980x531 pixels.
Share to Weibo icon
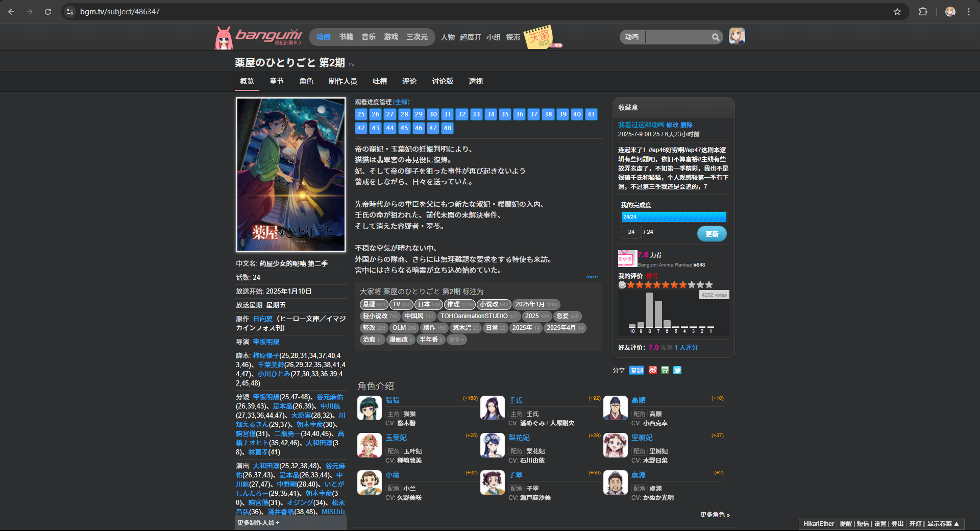(653, 370)
